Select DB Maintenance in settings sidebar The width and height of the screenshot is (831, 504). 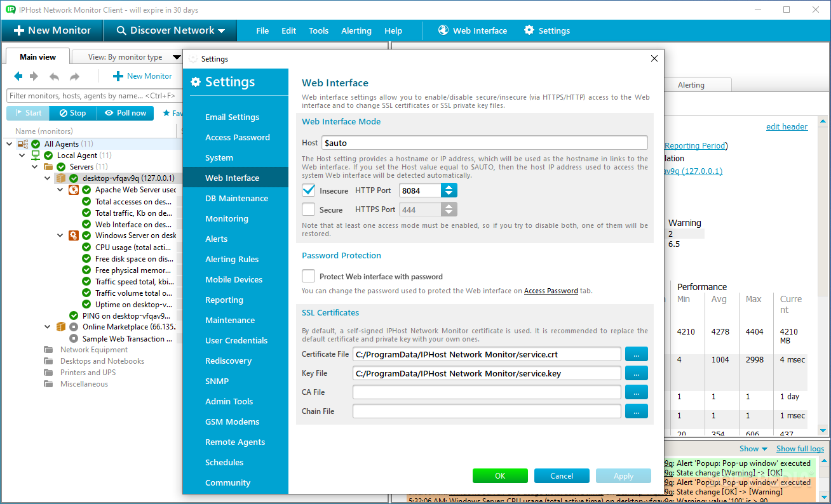point(235,198)
